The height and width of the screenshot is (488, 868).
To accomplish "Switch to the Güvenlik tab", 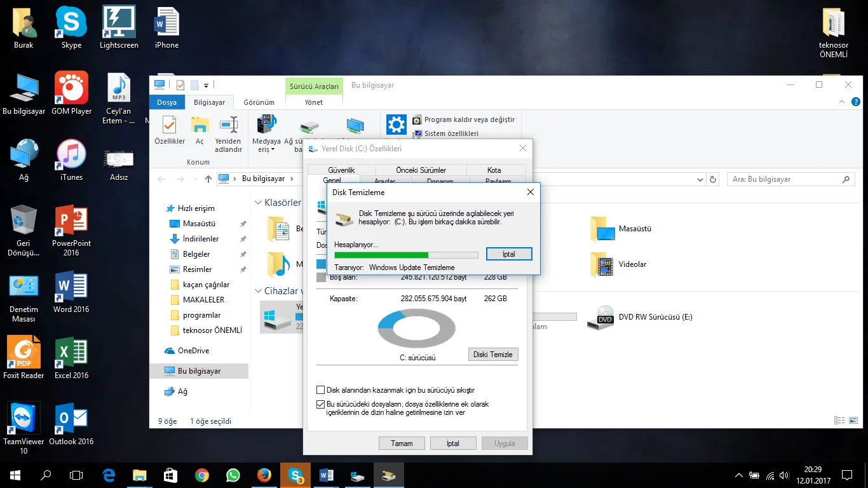I will click(x=341, y=170).
